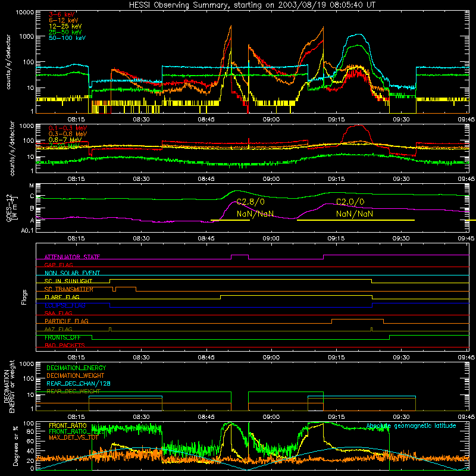Click the 'ECLIPSE_FLAG' label

tap(65, 305)
